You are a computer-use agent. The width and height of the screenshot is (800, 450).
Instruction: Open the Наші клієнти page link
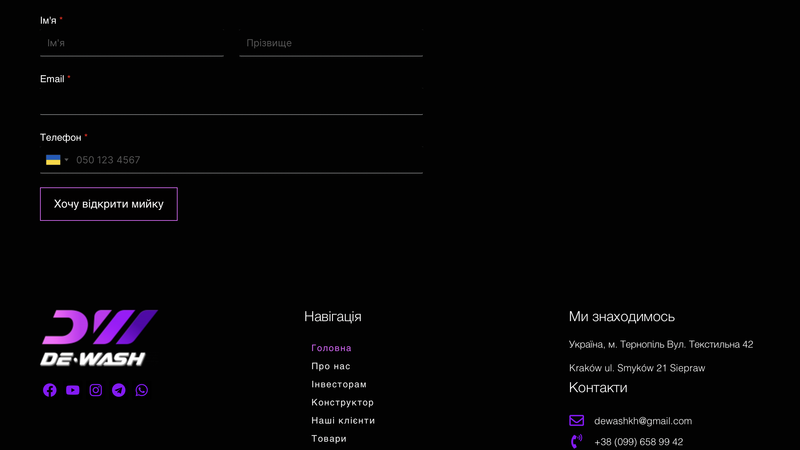click(343, 421)
